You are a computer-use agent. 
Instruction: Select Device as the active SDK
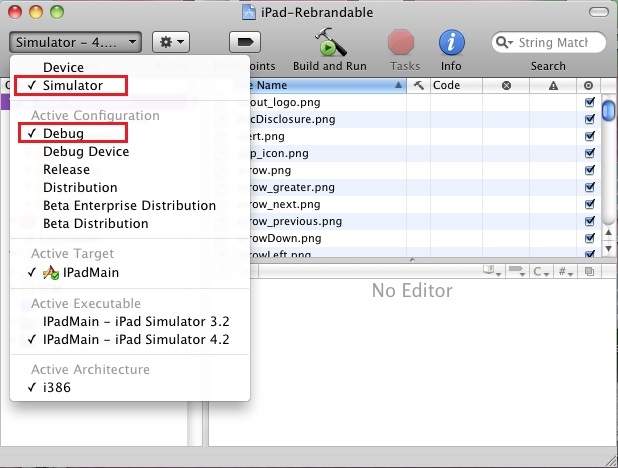63,68
